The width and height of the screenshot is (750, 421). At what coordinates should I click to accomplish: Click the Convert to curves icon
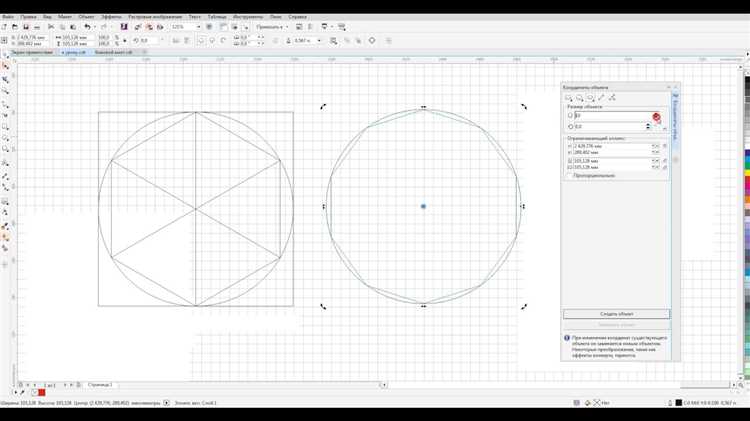(x=372, y=41)
